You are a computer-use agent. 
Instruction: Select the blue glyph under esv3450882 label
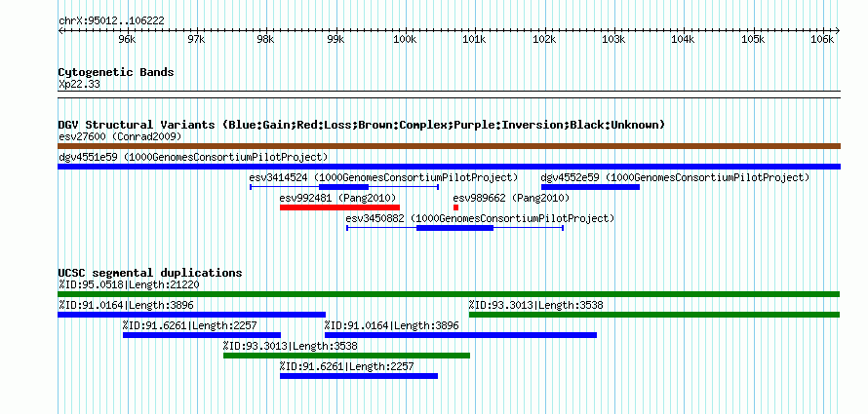(x=454, y=228)
